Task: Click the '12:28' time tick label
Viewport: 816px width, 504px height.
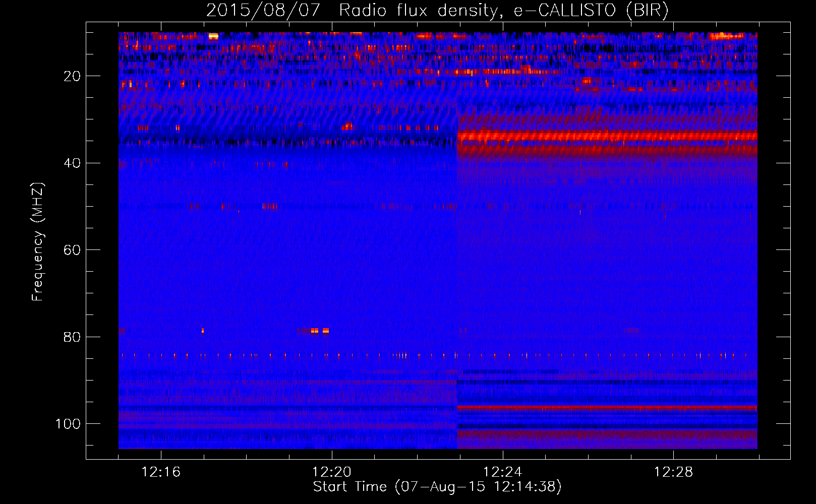Action: click(674, 472)
